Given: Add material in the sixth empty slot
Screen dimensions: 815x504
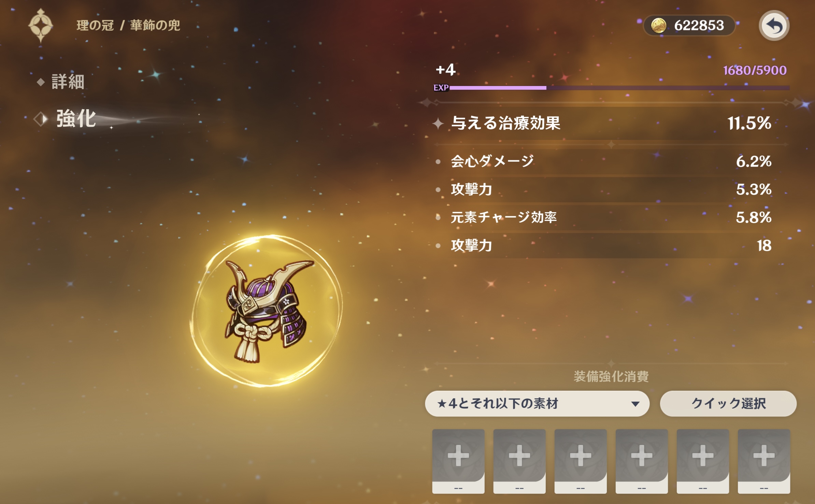Looking at the screenshot, I should [763, 461].
